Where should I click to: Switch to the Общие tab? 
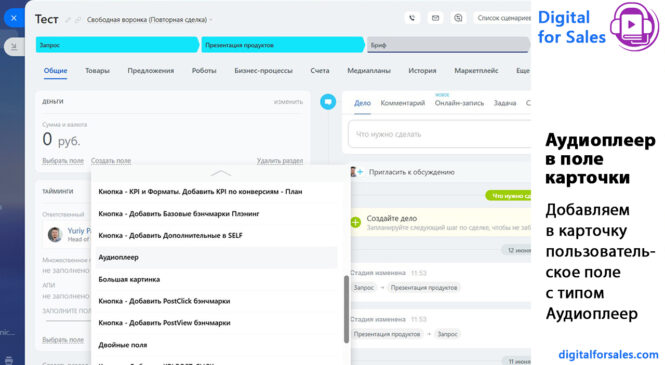(x=56, y=71)
